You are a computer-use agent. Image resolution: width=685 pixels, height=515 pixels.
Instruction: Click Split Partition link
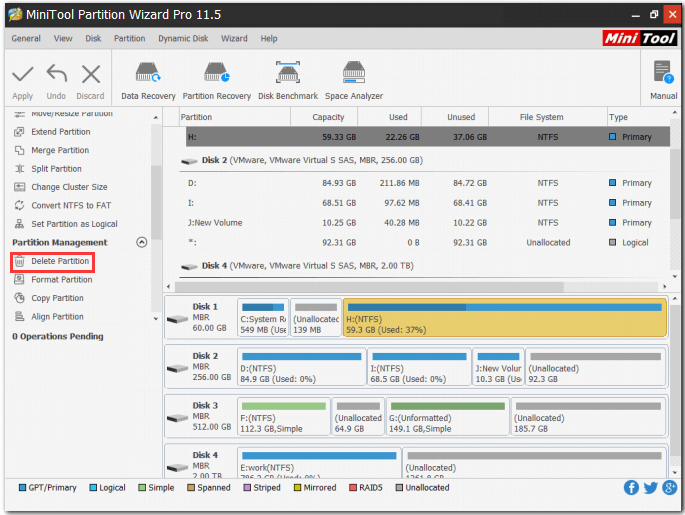56,169
